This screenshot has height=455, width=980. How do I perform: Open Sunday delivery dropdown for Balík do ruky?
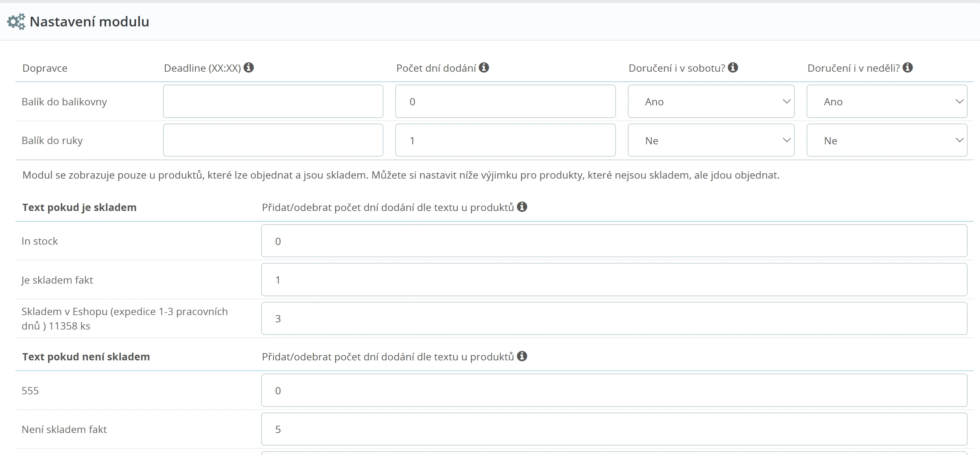886,140
